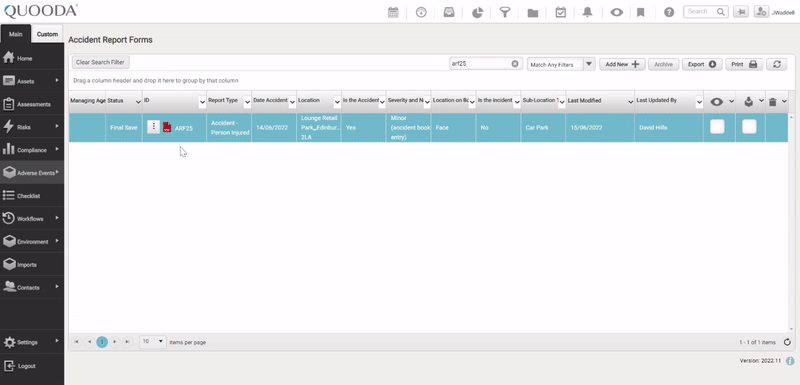Open the folder icon in the top toolbar
The height and width of the screenshot is (385, 800).
click(533, 12)
